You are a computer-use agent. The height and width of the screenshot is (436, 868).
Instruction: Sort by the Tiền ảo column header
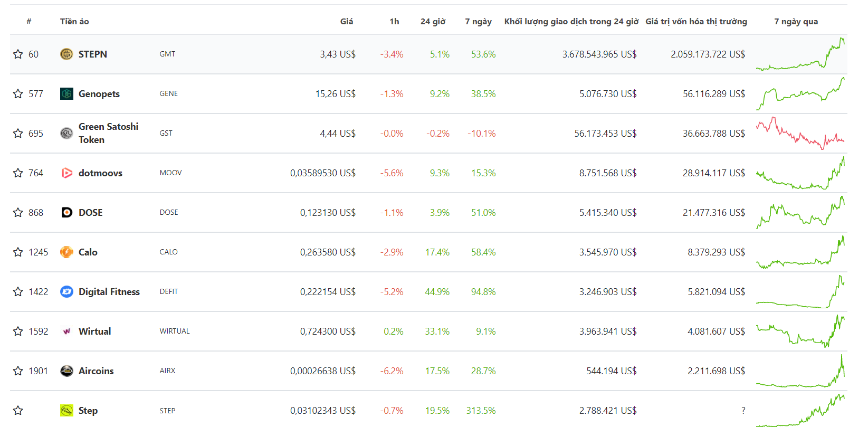click(x=74, y=21)
